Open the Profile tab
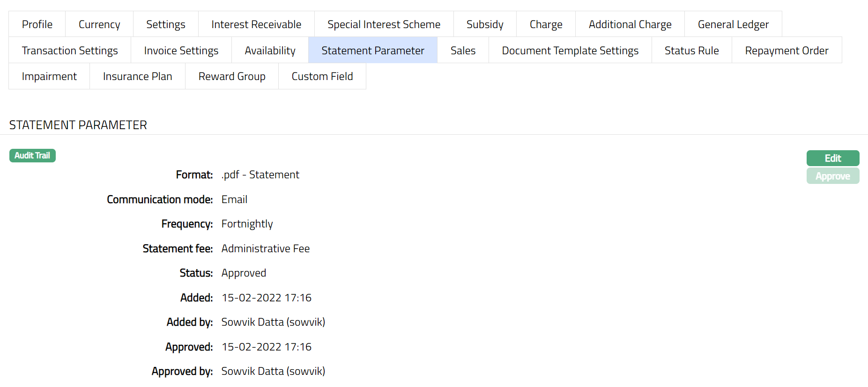 click(x=37, y=24)
